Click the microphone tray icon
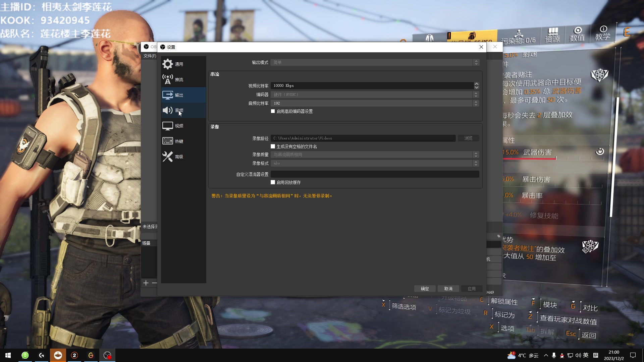 tap(554, 355)
